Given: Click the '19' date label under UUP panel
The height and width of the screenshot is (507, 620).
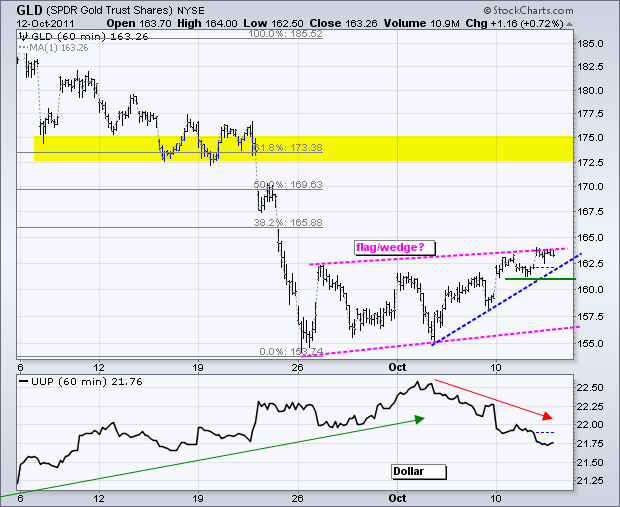Looking at the screenshot, I should [198, 498].
